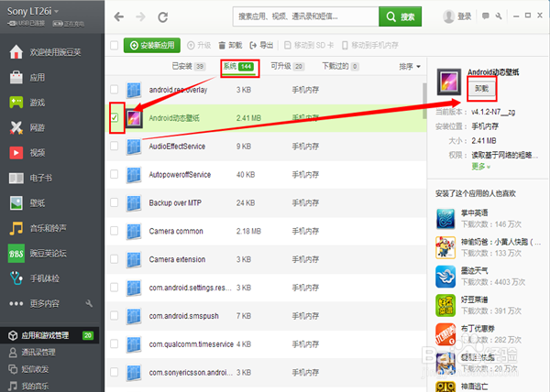Open the 视频 play icon

click(x=16, y=153)
